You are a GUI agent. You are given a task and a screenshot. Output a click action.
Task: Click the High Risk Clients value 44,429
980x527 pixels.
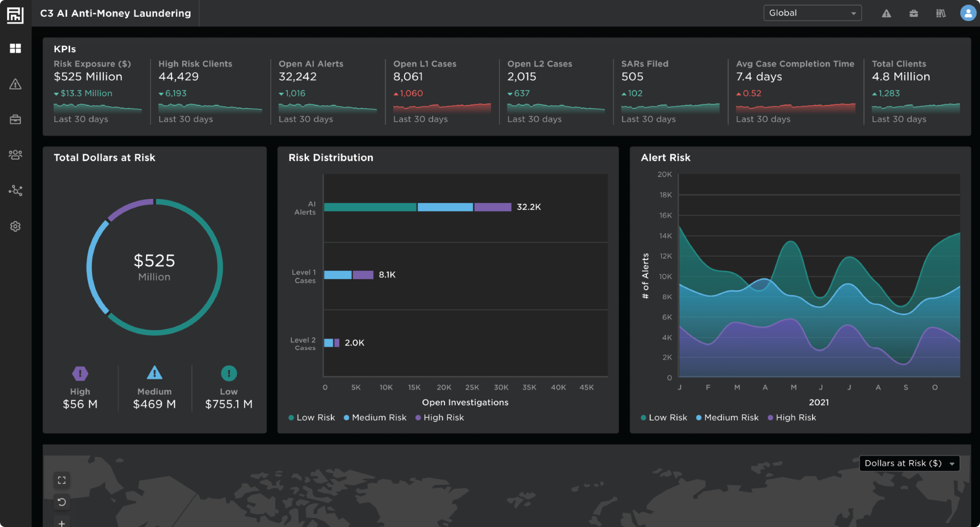click(179, 77)
